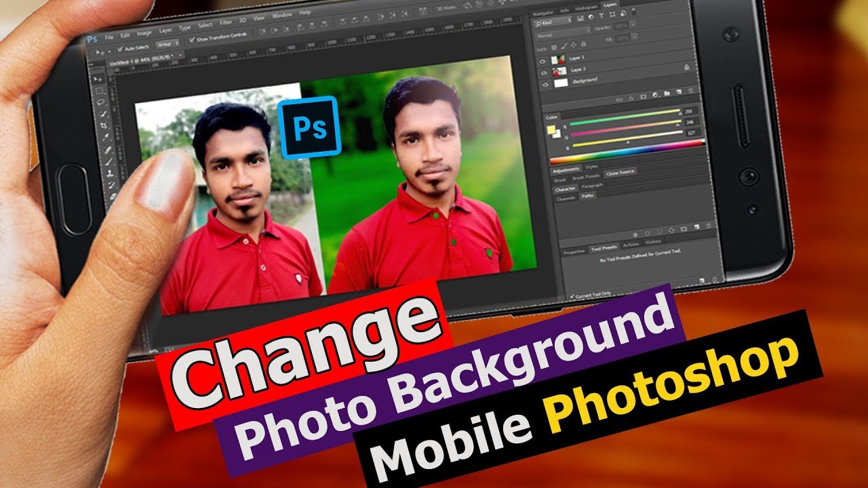
Task: Open the Image menu
Action: point(144,33)
